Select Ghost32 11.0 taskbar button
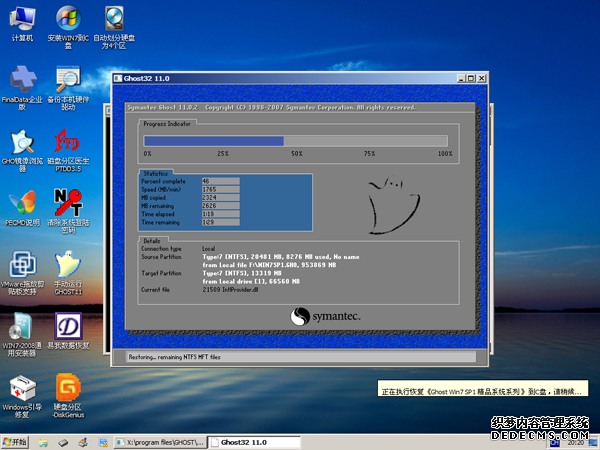The width and height of the screenshot is (600, 450). 254,442
